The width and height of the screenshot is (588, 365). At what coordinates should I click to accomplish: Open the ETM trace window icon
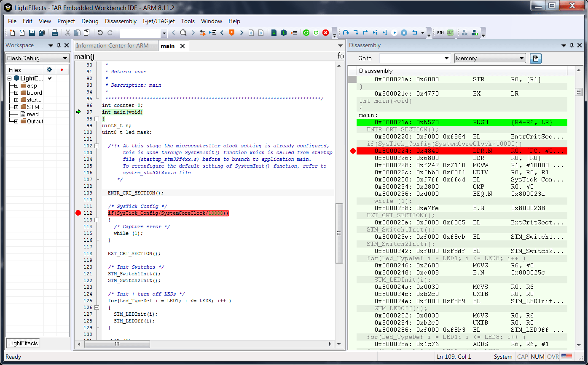[x=440, y=32]
